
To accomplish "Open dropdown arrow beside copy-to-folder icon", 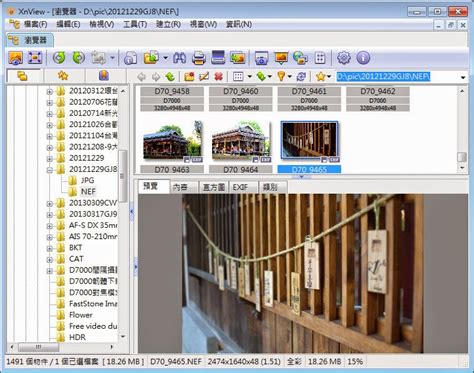I will pyautogui.click(x=165, y=58).
